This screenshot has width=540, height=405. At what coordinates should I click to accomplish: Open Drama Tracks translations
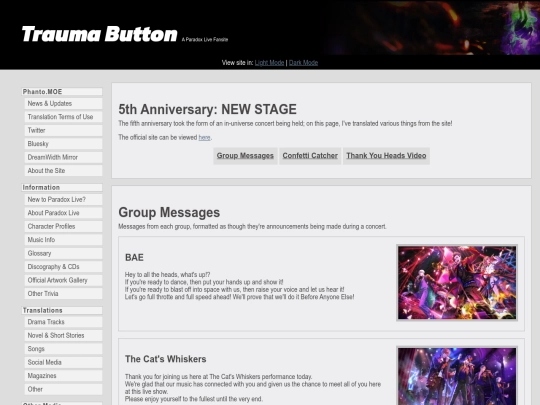63,322
